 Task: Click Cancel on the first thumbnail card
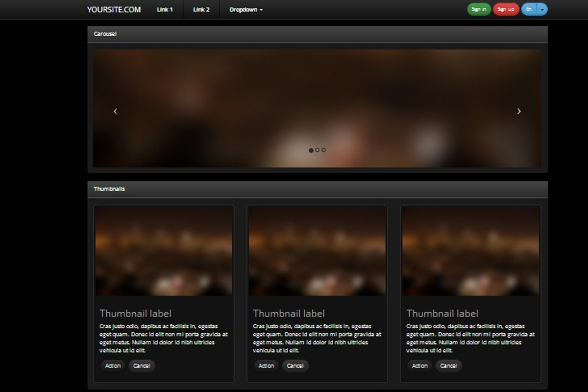[142, 366]
